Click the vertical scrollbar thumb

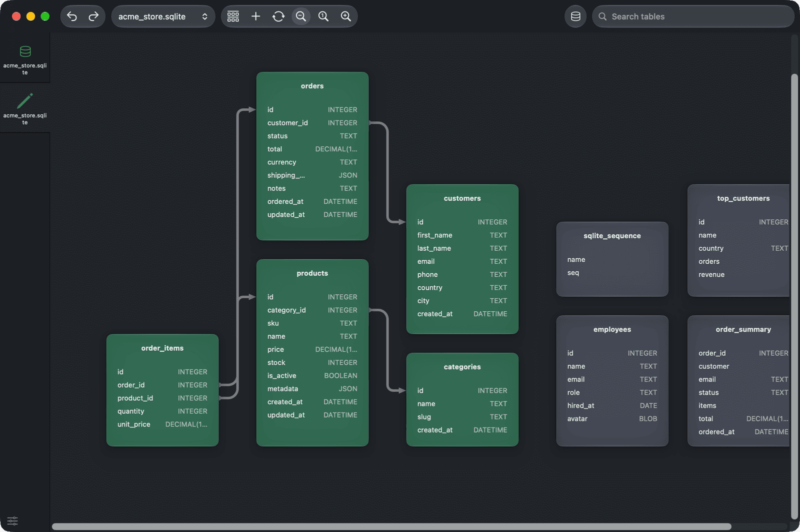(794, 297)
